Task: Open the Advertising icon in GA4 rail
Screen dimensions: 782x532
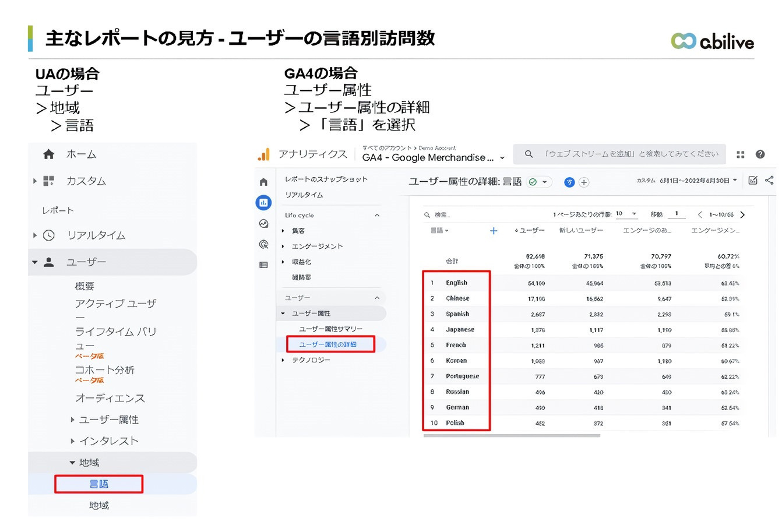Action: (263, 244)
